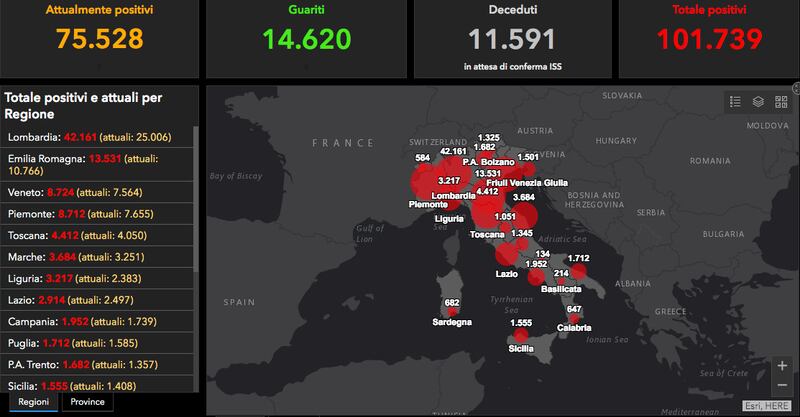Screen dimensions: 800x417
Task: Click the Basilicata map label
Action: coord(561,289)
